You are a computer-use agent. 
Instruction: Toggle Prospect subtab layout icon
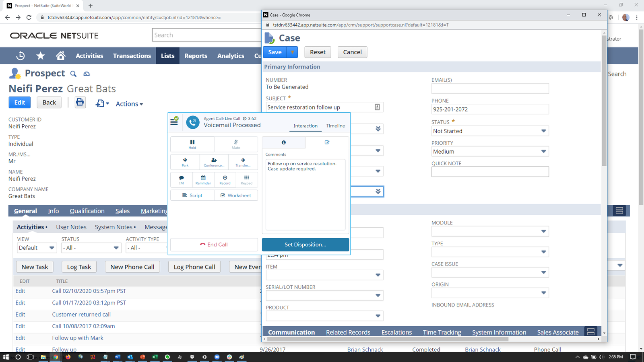[x=619, y=210]
